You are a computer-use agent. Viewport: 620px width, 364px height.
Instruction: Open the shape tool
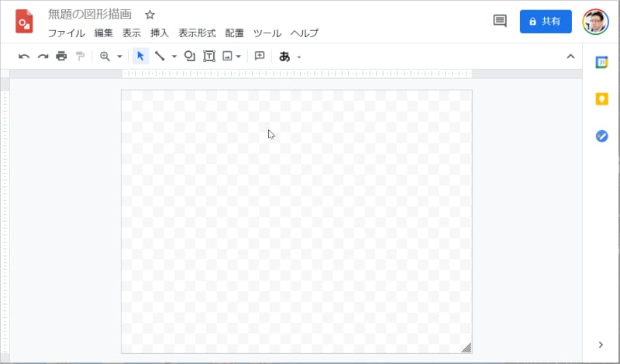[190, 56]
